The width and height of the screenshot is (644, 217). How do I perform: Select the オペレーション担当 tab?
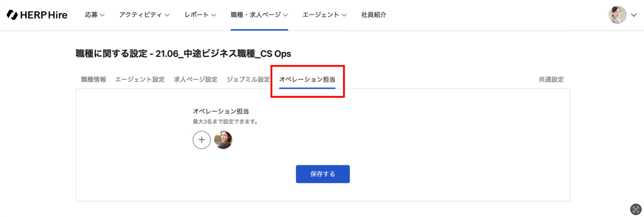[307, 80]
